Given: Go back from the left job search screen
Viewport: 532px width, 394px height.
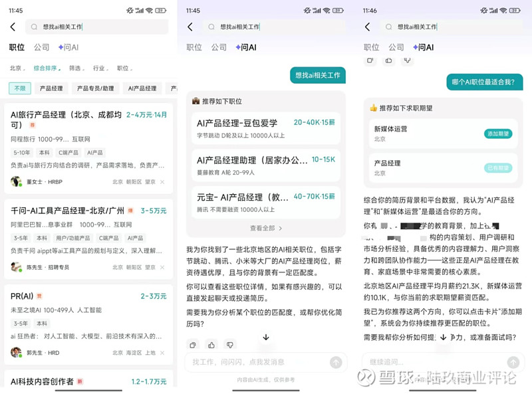Looking at the screenshot, I should [x=13, y=27].
